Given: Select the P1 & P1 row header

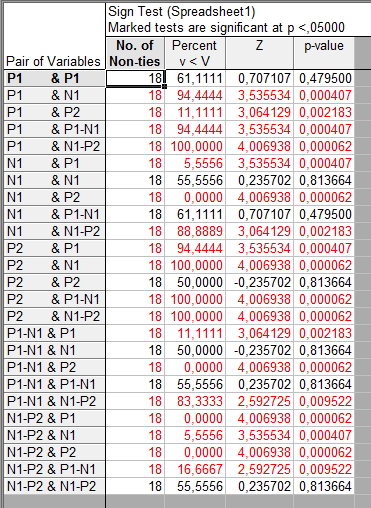Looking at the screenshot, I should pos(55,78).
